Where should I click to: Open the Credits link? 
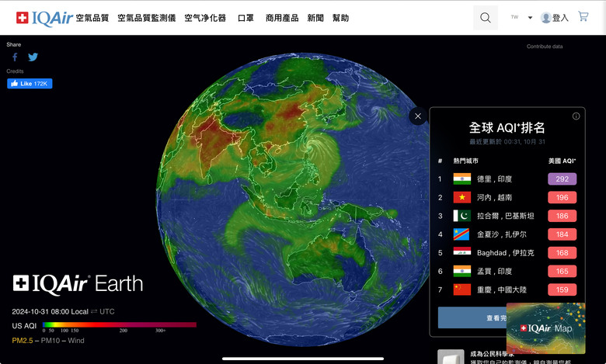pyautogui.click(x=15, y=71)
